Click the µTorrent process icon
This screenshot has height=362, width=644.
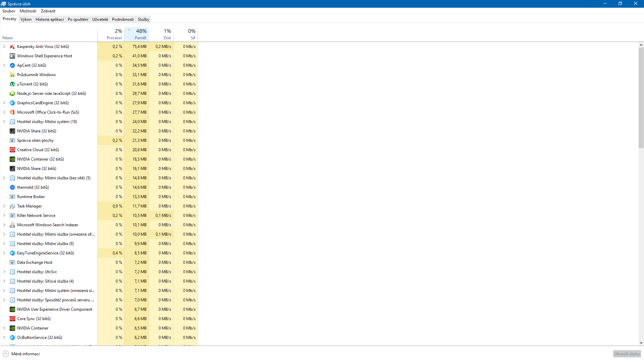tap(12, 84)
